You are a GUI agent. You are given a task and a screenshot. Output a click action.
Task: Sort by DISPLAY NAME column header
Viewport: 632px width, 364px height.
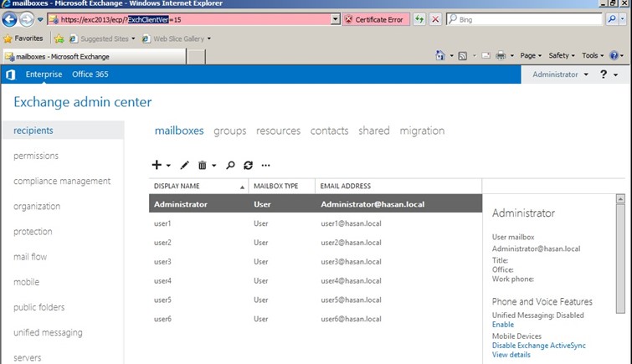(198, 186)
